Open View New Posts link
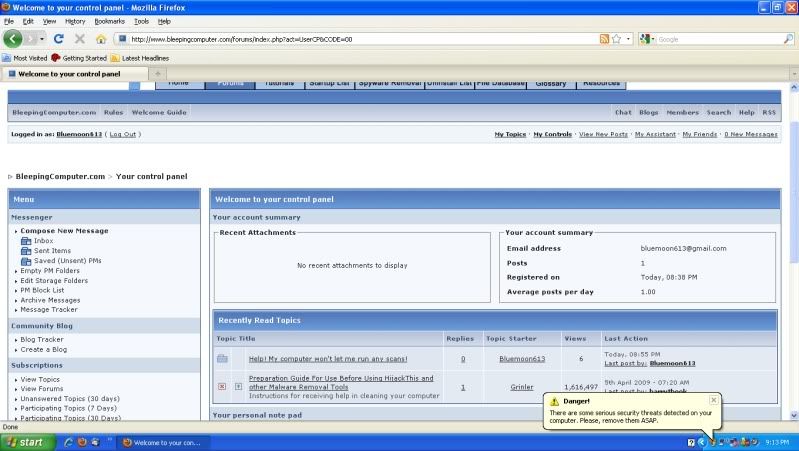This screenshot has width=799, height=451. click(x=603, y=135)
